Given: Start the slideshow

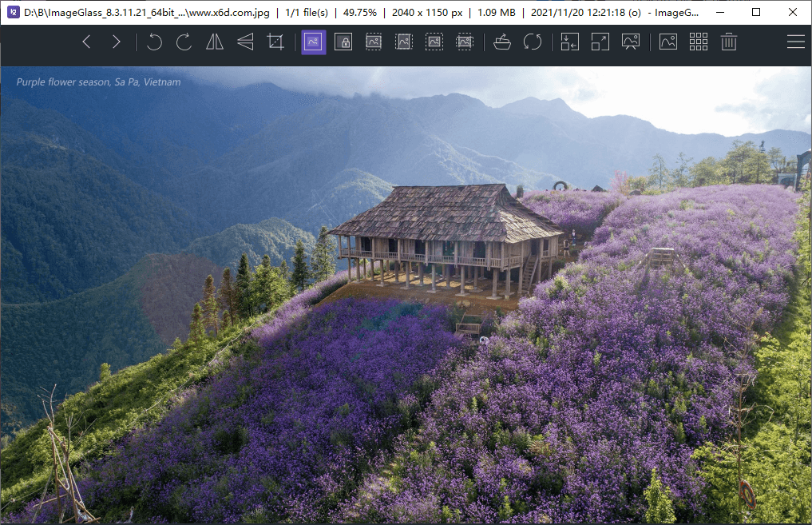Looking at the screenshot, I should point(630,42).
